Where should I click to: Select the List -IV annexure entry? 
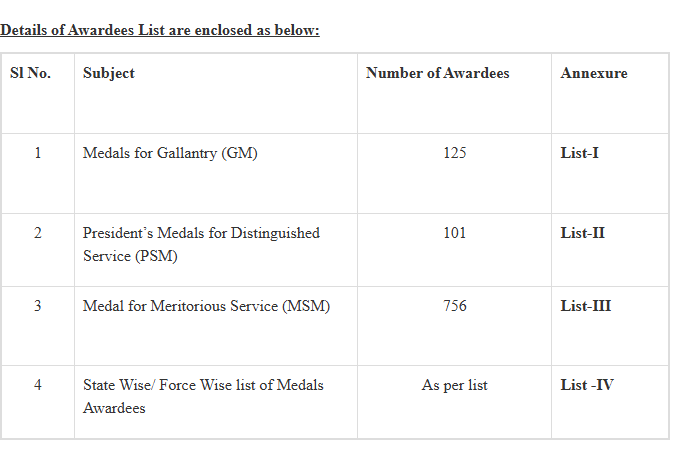[586, 385]
